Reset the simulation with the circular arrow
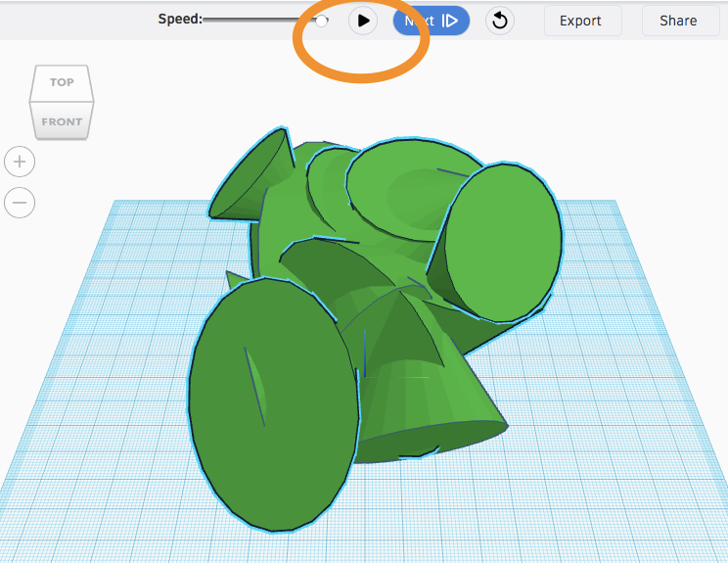728x563 pixels. 500,21
